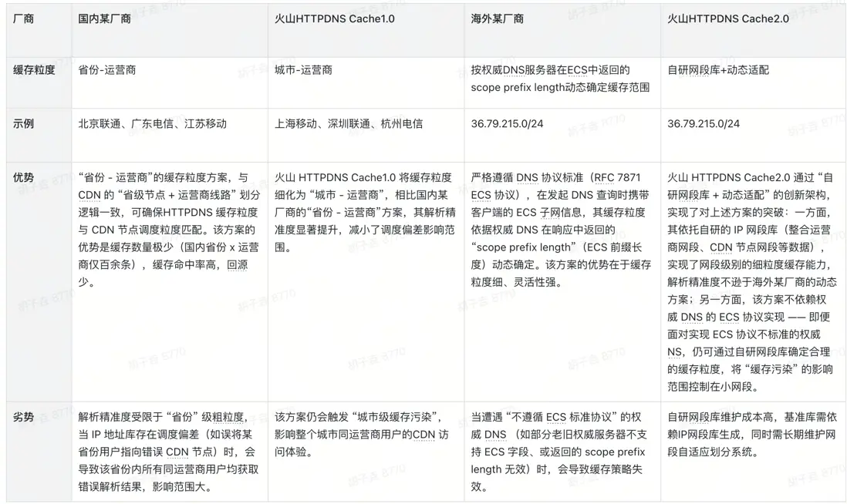Click 海外某厂商 advantage text mentioning RFC 7871
The width and height of the screenshot is (847, 504).
(561, 230)
